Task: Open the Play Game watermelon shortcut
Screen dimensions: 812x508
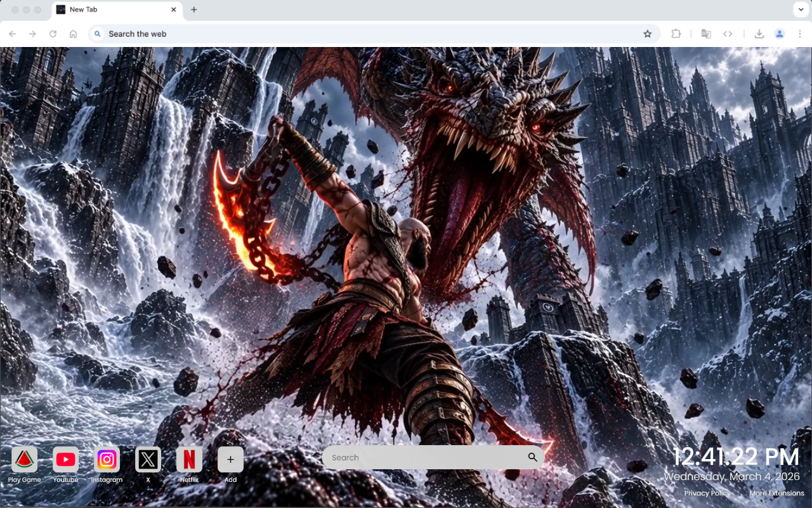Action: pos(24,459)
